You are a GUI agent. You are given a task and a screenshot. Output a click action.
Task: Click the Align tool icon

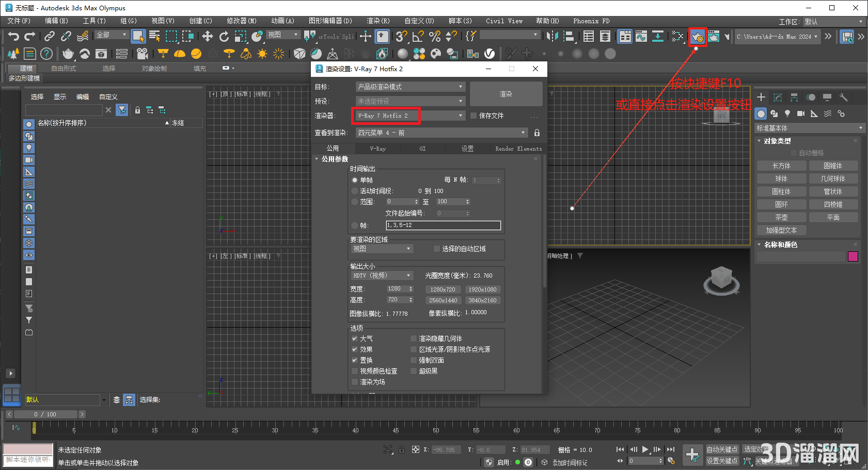click(x=569, y=37)
